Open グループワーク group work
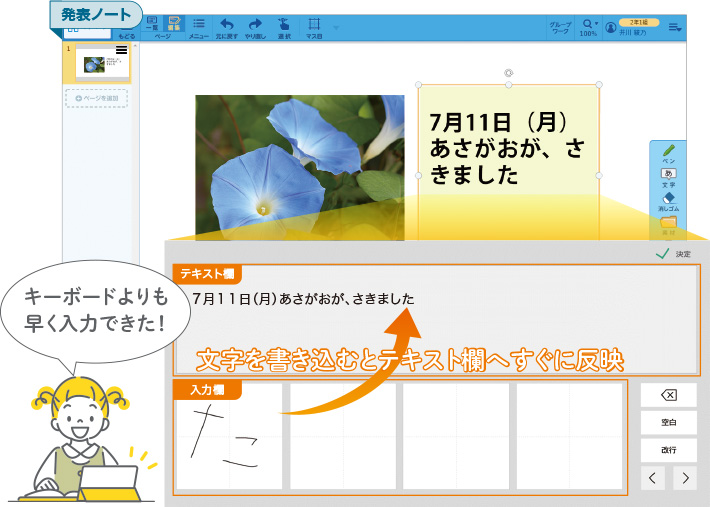This screenshot has width=710, height=507. (559, 26)
